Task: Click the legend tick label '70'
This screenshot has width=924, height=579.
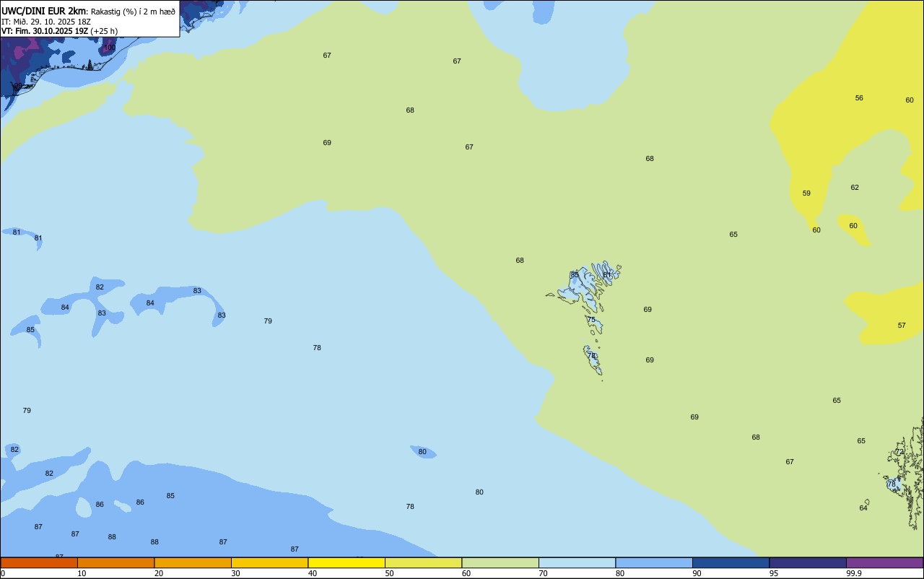Action: point(543,573)
